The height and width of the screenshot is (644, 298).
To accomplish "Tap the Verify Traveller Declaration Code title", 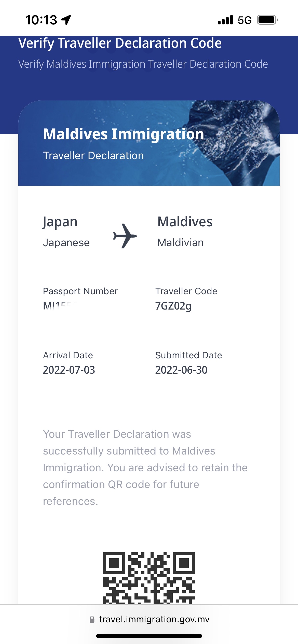I will (x=120, y=43).
